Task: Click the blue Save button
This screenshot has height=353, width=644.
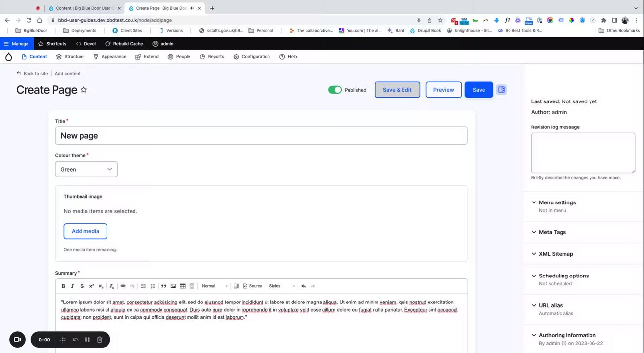Action: pos(479,90)
